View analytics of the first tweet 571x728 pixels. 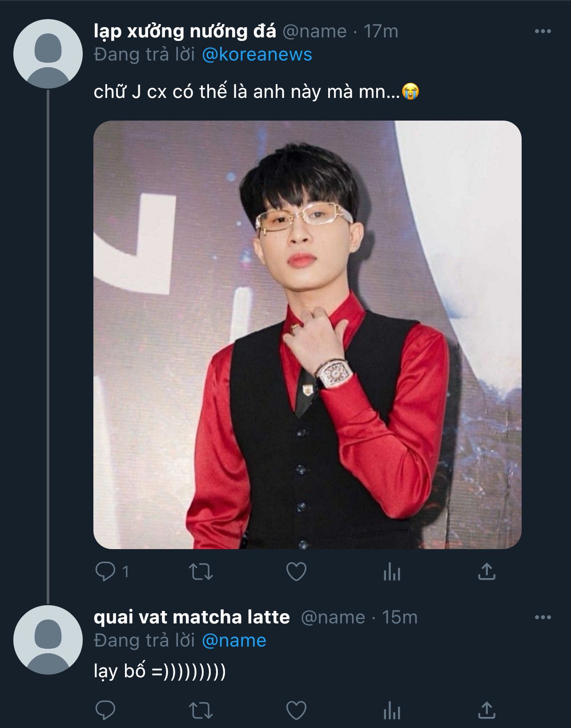coord(392,572)
